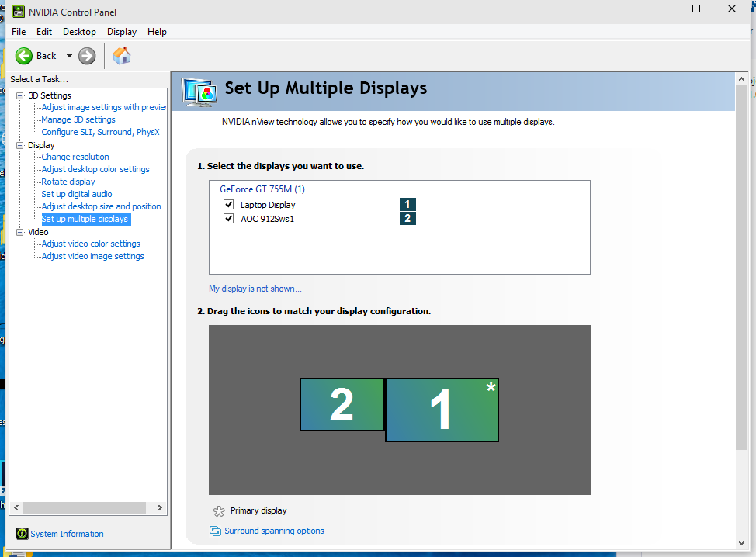Open Configure SLI, Surround, PhysX
This screenshot has height=557, width=756.
[100, 132]
